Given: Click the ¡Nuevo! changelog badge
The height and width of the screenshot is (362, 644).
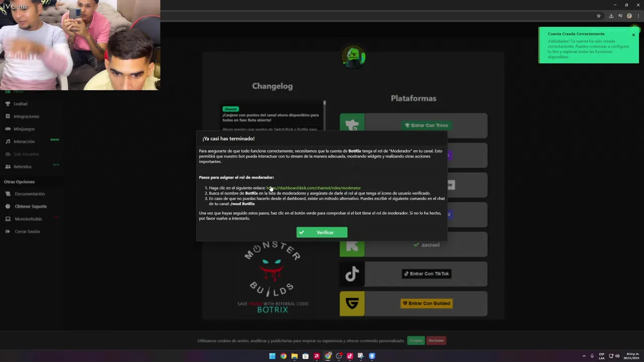Looking at the screenshot, I should coord(230,109).
